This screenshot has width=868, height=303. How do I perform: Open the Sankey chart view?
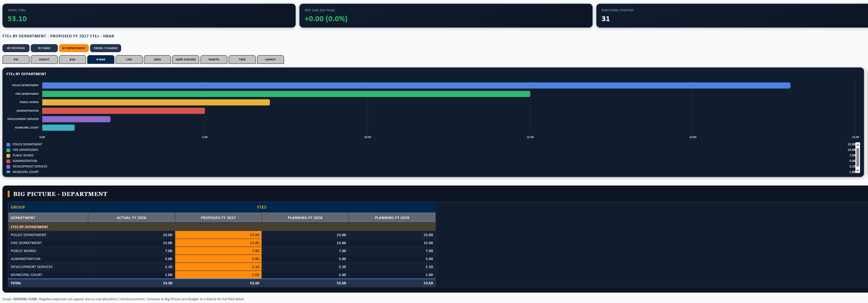coord(270,60)
